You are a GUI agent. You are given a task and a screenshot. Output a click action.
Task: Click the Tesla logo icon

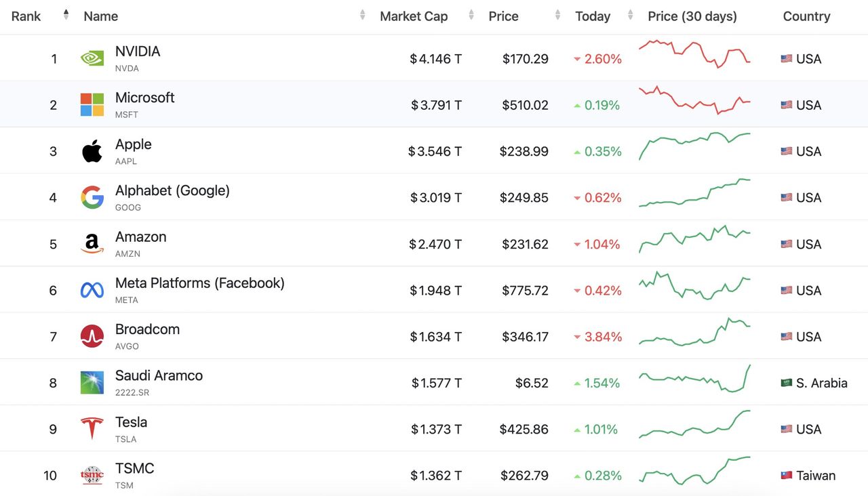pyautogui.click(x=92, y=429)
